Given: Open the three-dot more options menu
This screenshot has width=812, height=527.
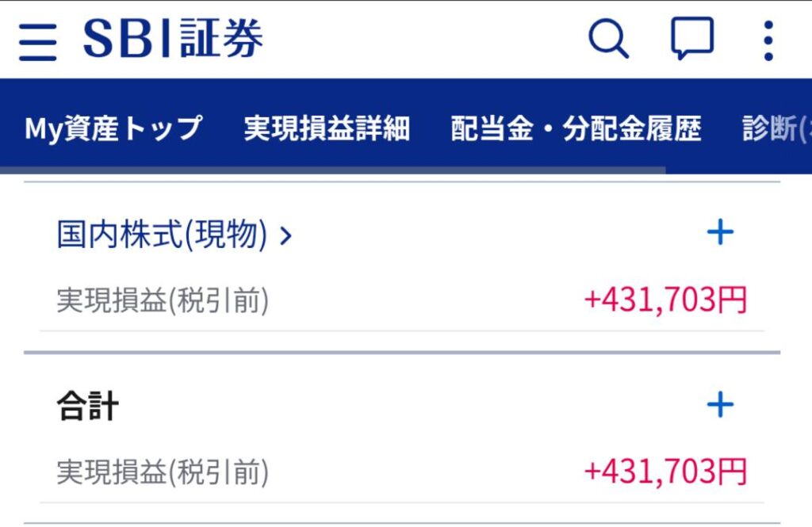Looking at the screenshot, I should (767, 40).
